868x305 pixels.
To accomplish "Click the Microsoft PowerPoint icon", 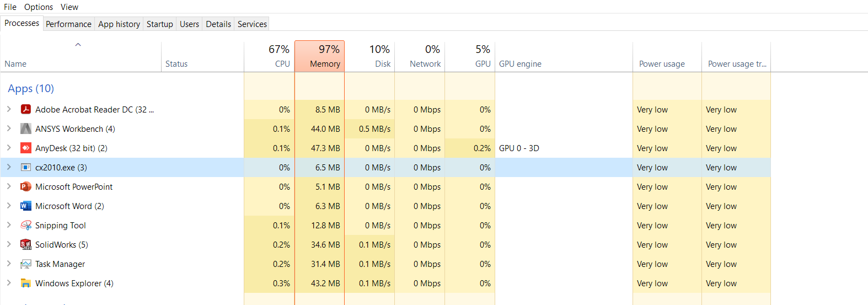I will pyautogui.click(x=25, y=186).
